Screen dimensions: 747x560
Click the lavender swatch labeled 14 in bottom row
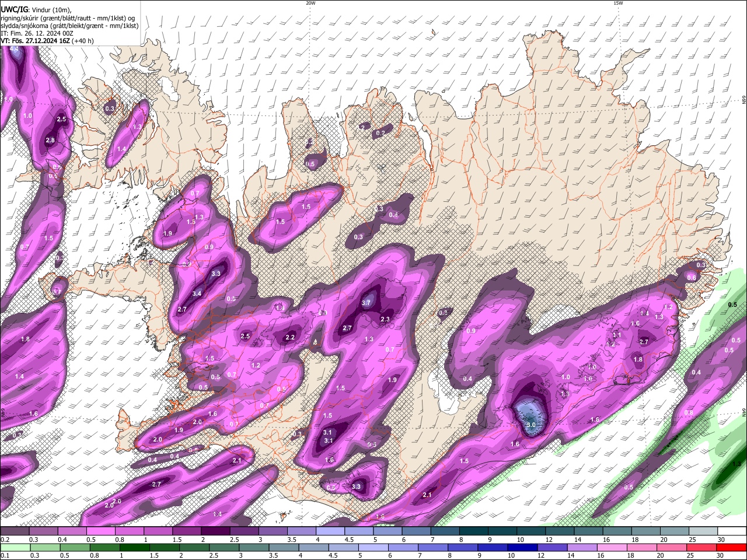pos(582,547)
